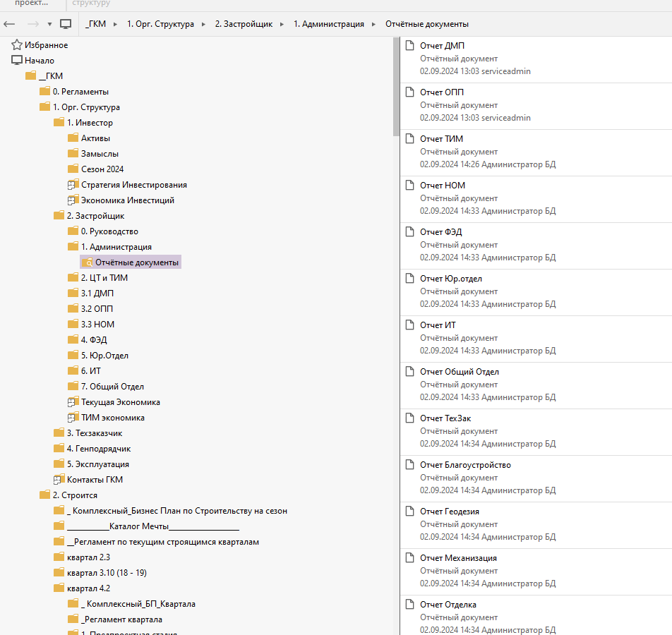Click the star icon beside Избранное

point(17,45)
